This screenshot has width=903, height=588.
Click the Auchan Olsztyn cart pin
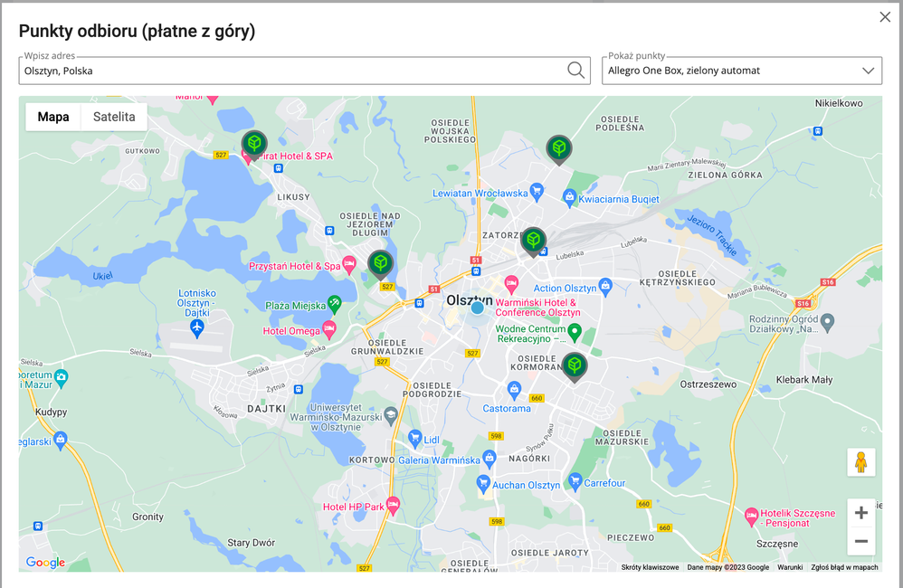484,484
